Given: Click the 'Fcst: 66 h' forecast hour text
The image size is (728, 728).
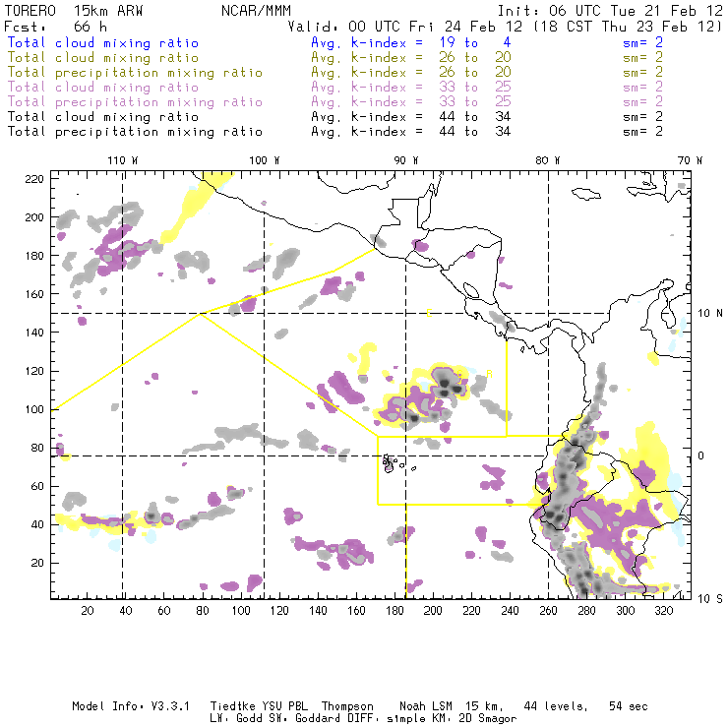Looking at the screenshot, I should point(55,27).
